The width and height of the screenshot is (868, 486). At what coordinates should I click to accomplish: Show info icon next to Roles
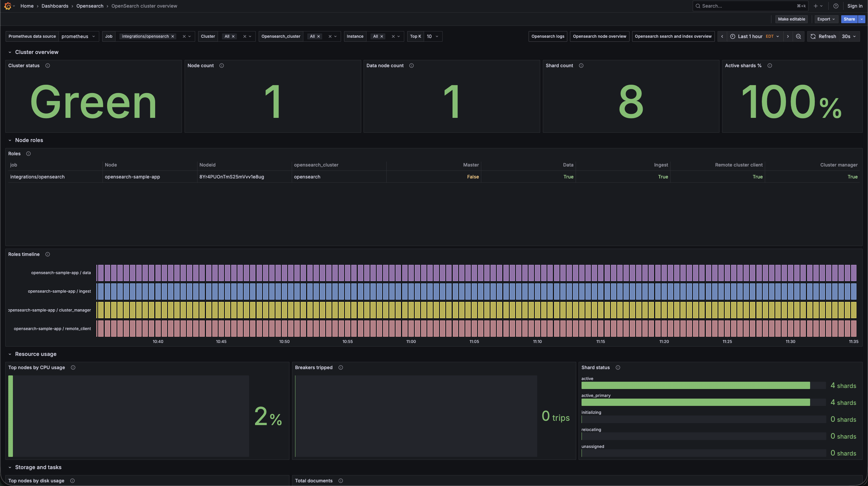[x=28, y=154]
